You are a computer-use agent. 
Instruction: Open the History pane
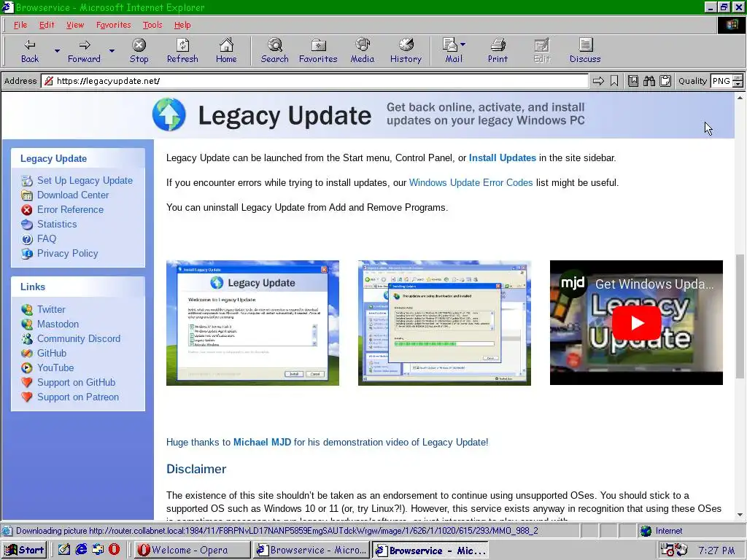point(406,51)
